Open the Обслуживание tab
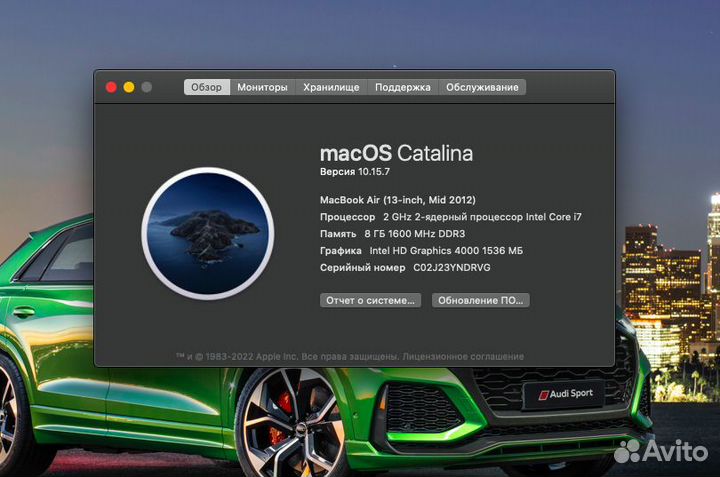Image resolution: width=720 pixels, height=477 pixels. 482,87
